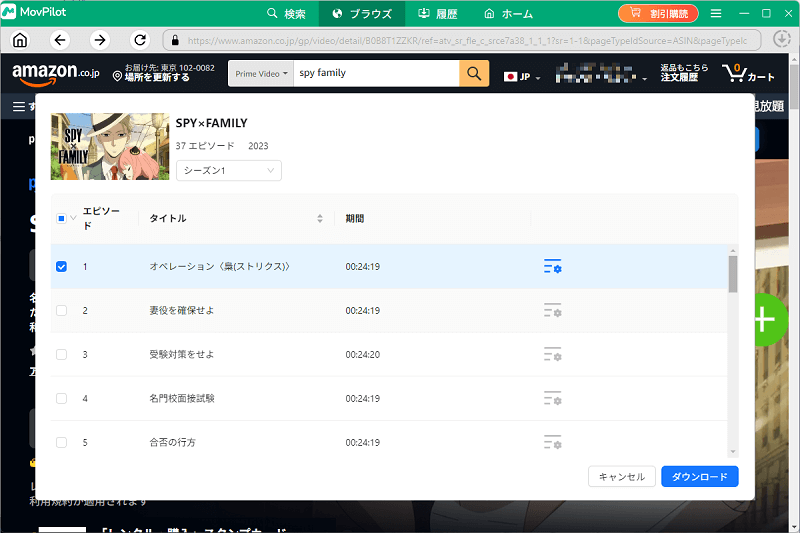
Task: Switch to the 履歴 tab
Action: [x=438, y=13]
